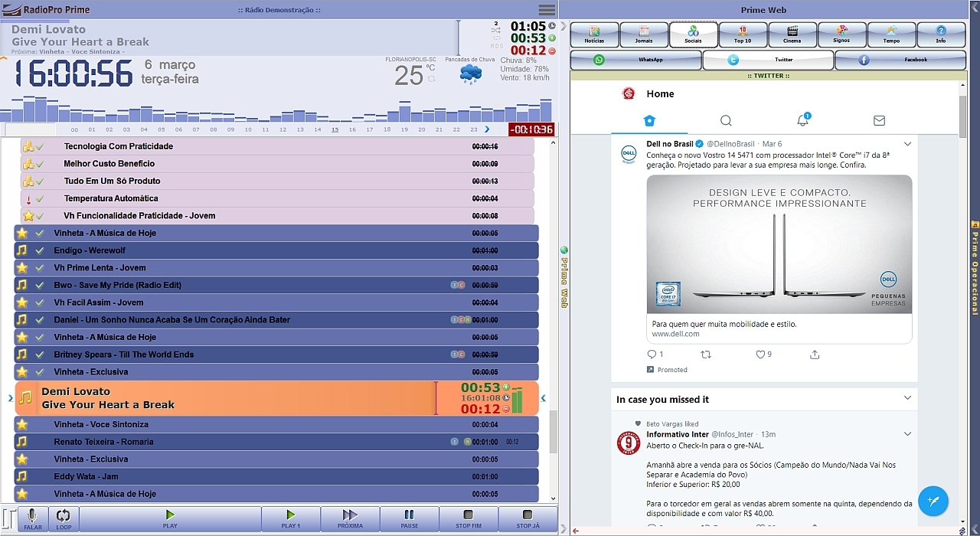Go to the Twitter home icon tab
Viewport: 980px width, 536px height.
coord(649,120)
